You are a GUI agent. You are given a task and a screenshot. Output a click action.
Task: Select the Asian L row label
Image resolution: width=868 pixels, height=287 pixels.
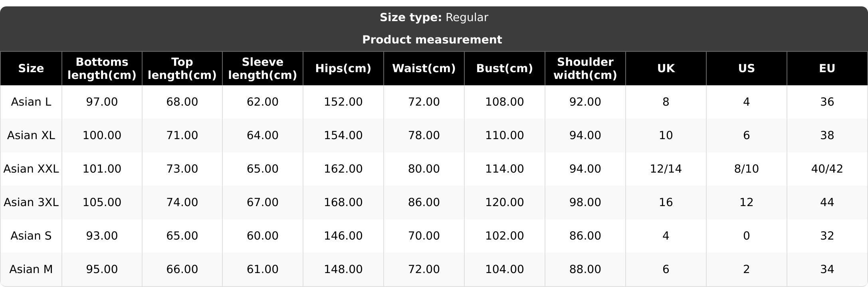point(31,102)
